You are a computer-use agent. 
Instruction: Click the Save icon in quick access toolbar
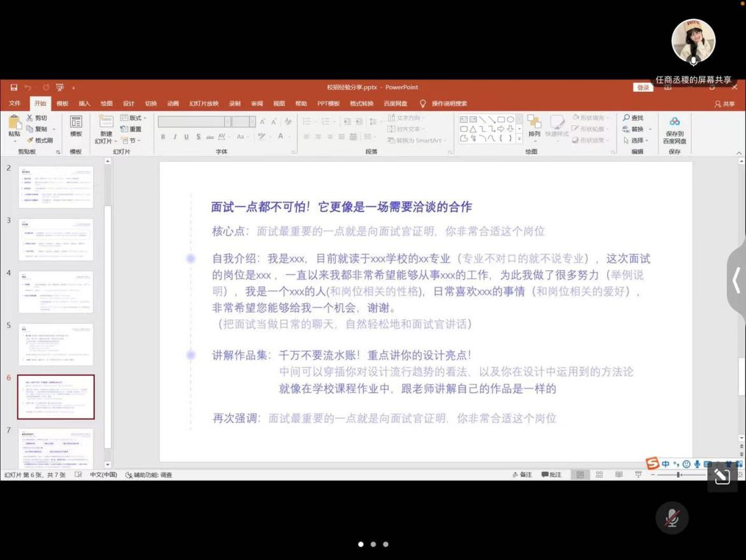[14, 87]
